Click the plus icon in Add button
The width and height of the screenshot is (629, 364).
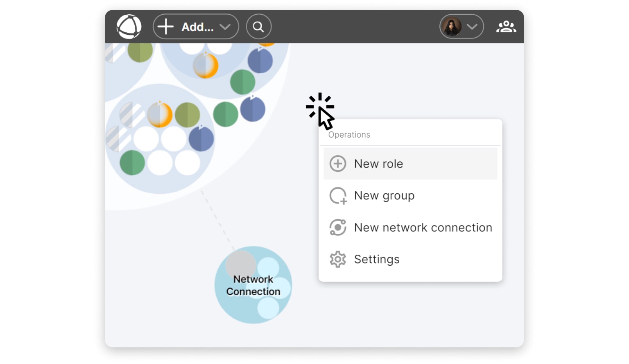click(166, 27)
